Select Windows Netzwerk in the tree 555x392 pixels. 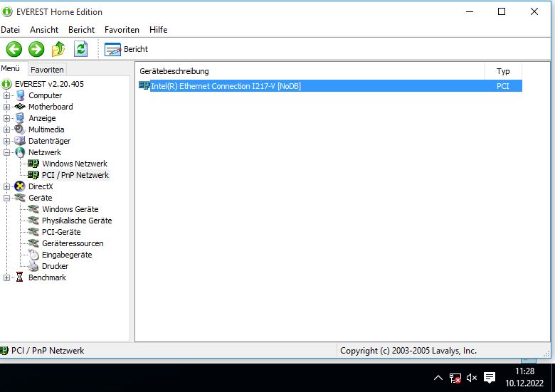coord(74,164)
